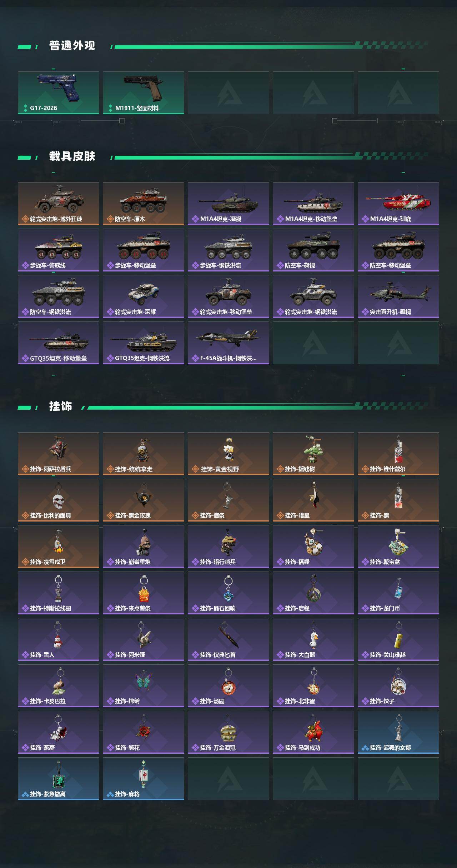Image resolution: width=457 pixels, height=868 pixels.
Task: Choose the M1A4坦克-驯鹿 red tank skin
Action: [x=398, y=204]
